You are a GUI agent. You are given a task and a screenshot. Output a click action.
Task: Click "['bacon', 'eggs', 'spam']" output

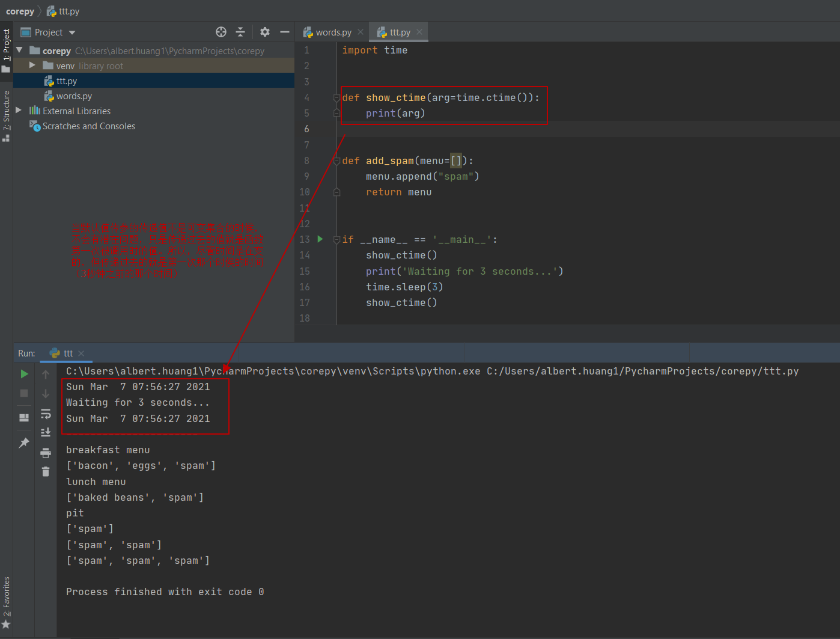pos(141,466)
